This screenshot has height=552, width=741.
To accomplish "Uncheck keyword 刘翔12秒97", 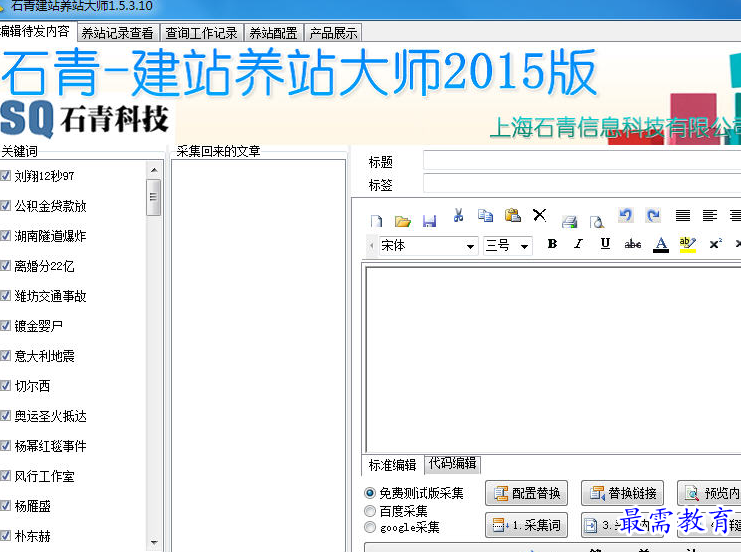I will pos(5,176).
